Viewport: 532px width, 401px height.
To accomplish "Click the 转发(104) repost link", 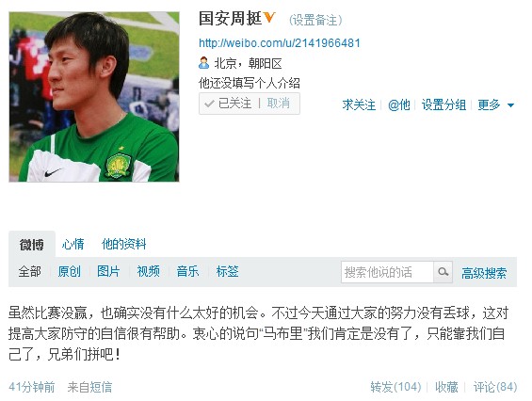I will tap(395, 387).
